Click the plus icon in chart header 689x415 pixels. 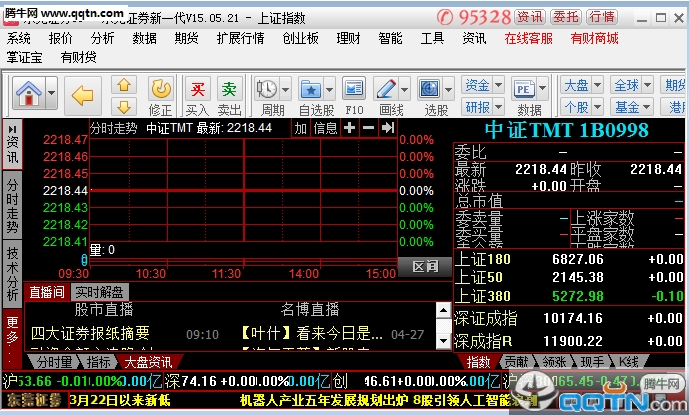coord(349,128)
